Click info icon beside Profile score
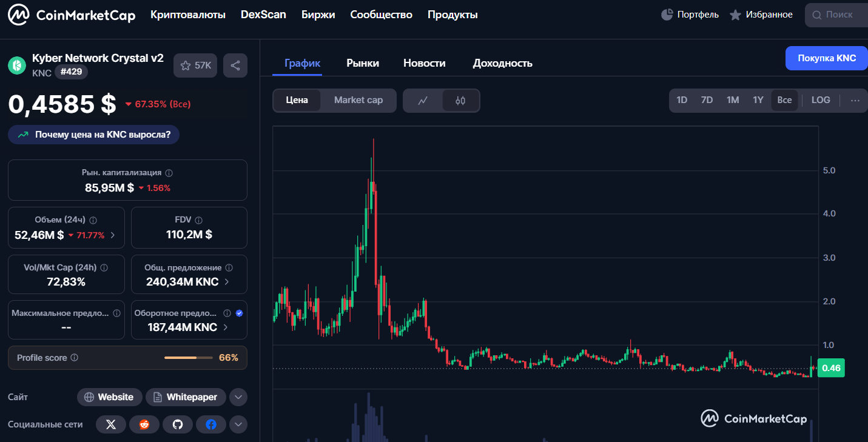Screen dimensions: 868x442 click(75, 358)
